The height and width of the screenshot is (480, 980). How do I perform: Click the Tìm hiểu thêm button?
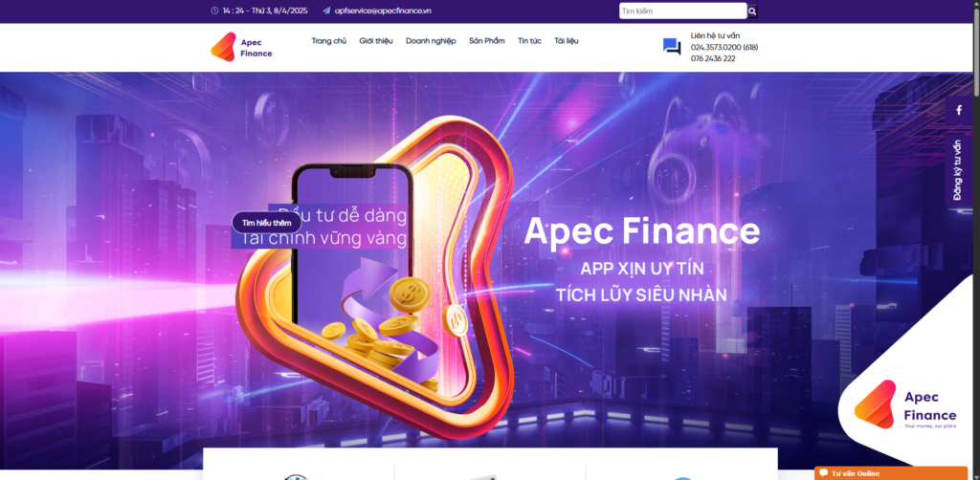pyautogui.click(x=267, y=223)
